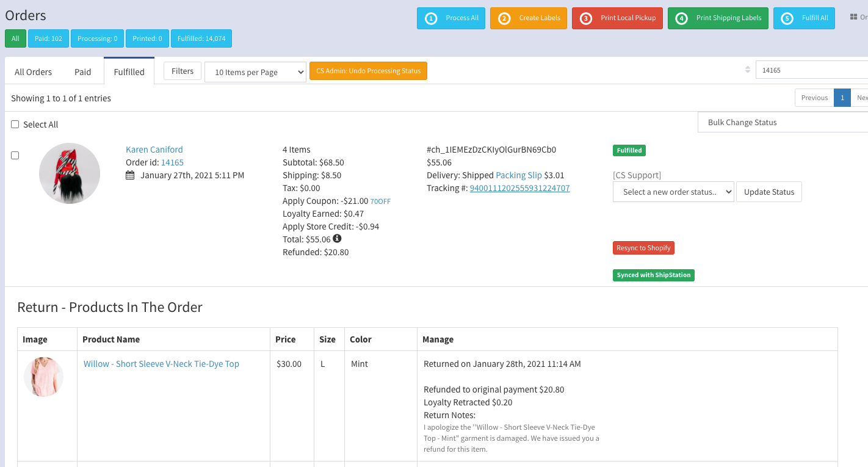Viewport: 868px width, 467px height.
Task: Toggle the Select All checkbox
Action: 15,125
